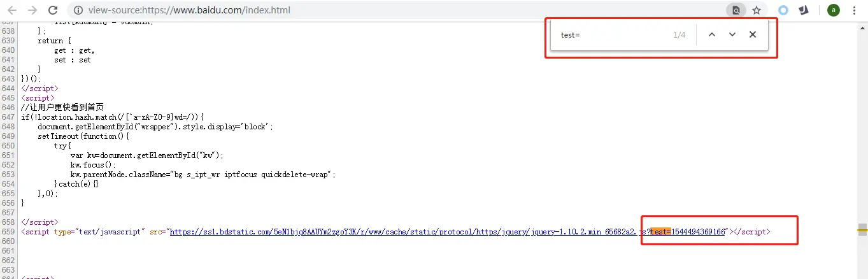Go forward to the next page
868x279 pixels.
(x=32, y=10)
